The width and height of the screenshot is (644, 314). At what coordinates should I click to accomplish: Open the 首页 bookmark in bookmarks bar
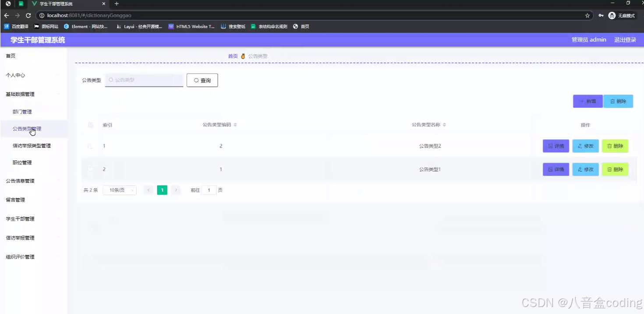coord(301,26)
